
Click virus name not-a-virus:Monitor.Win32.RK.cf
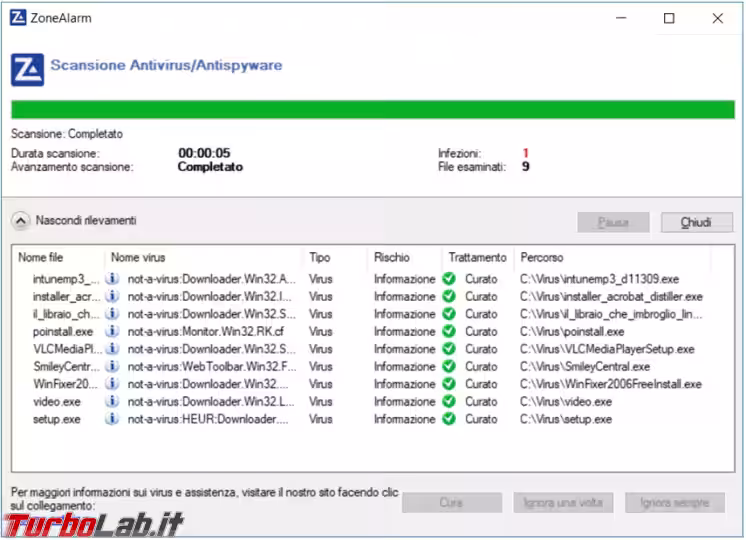point(206,332)
